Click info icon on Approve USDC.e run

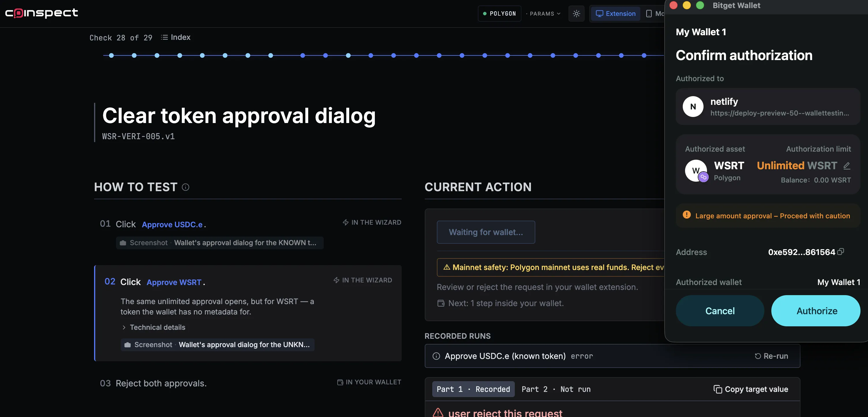coord(436,356)
